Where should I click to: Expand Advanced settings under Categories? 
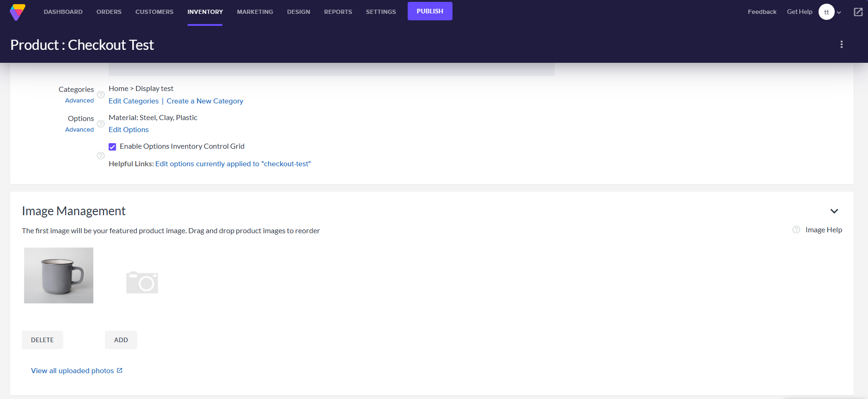pos(79,101)
